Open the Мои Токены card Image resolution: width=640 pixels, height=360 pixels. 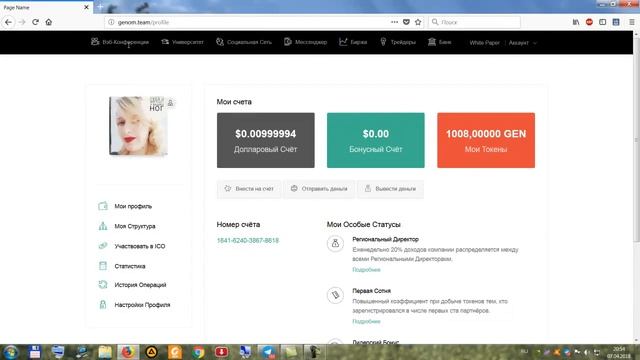[486, 140]
